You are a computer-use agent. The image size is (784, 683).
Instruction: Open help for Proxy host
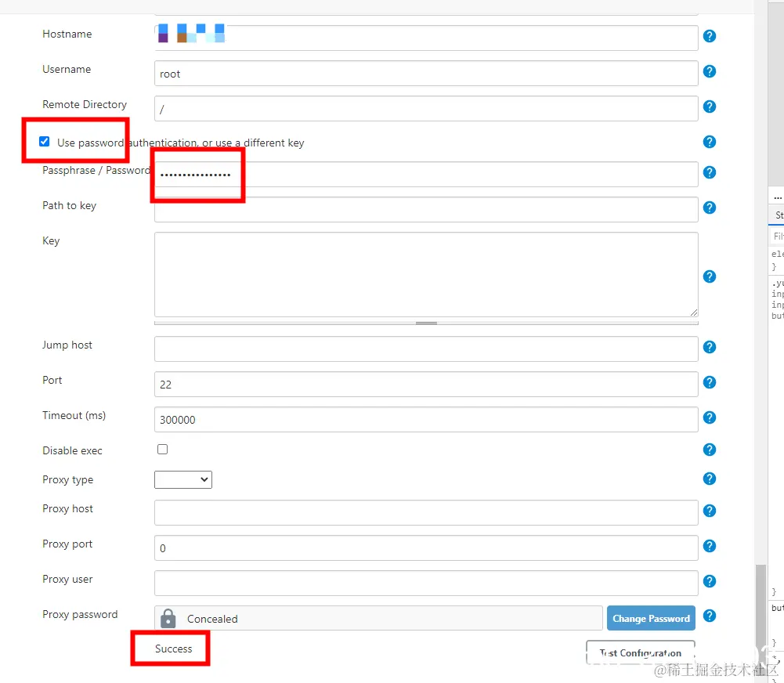[x=709, y=511]
